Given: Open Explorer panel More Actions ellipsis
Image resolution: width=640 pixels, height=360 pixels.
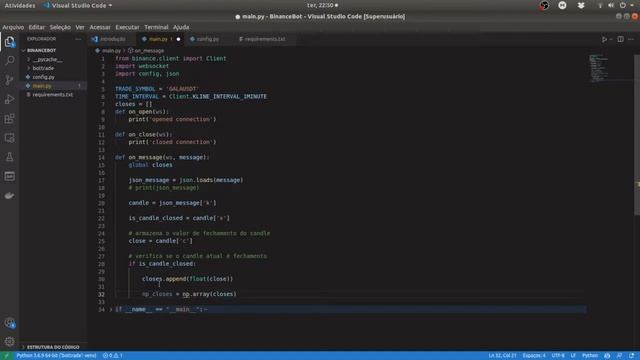Looking at the screenshot, I should click(78, 39).
